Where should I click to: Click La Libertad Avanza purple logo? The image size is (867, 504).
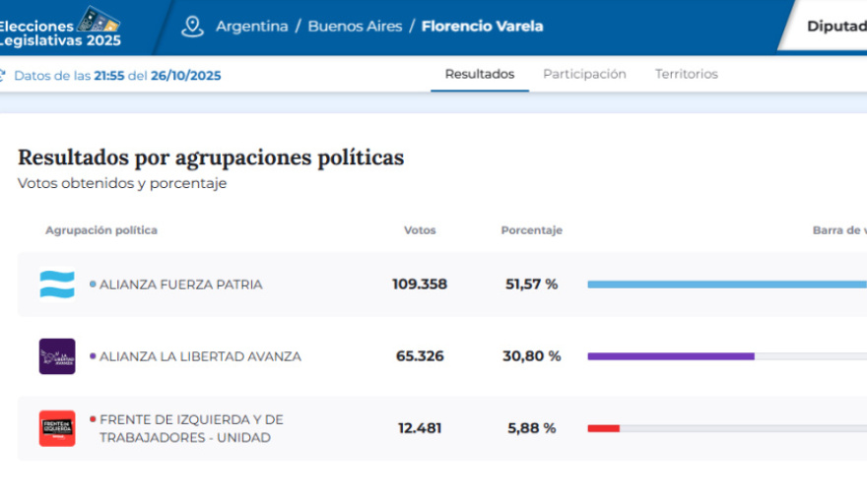[x=57, y=356]
